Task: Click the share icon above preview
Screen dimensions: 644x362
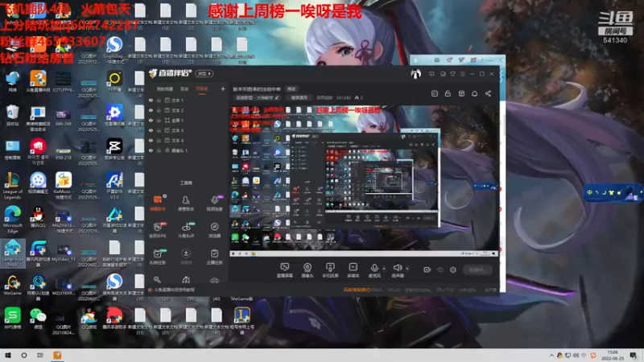Action: 488,93
